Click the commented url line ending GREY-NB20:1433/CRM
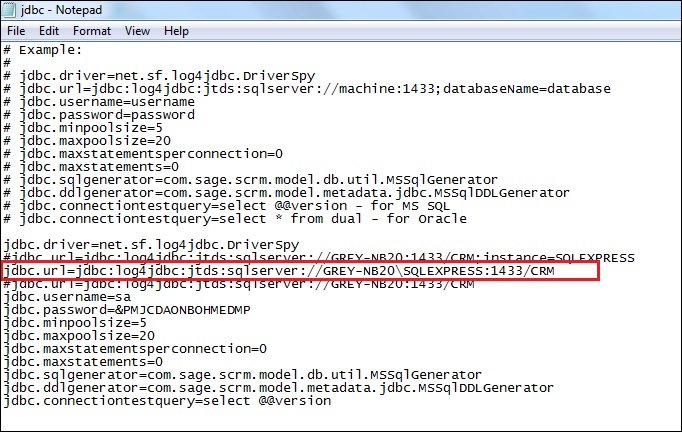 tap(239, 285)
